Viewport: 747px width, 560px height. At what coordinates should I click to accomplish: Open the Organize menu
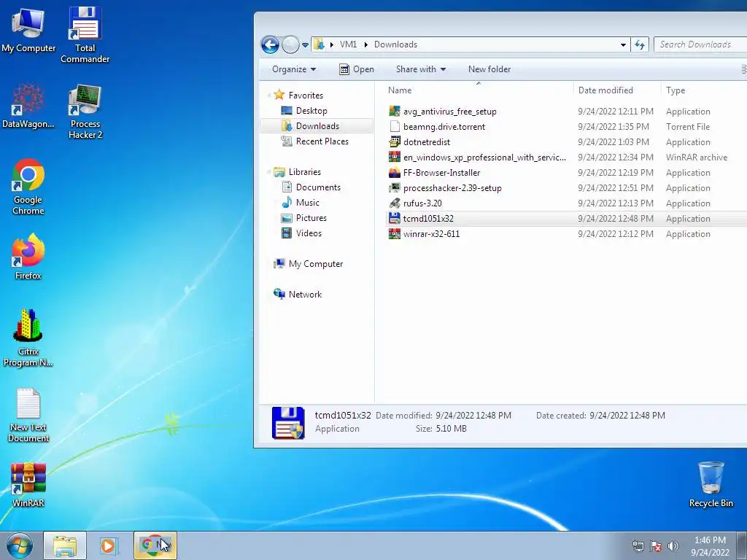point(294,69)
